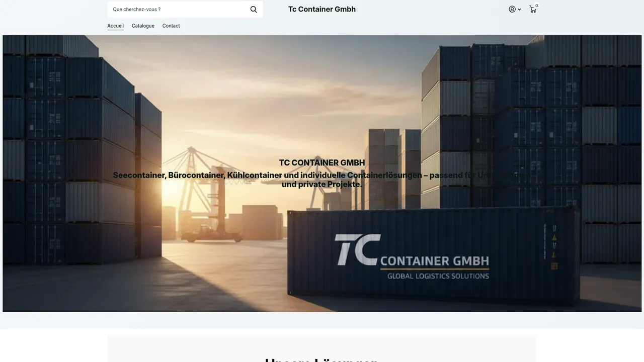The width and height of the screenshot is (644, 362).
Task: Click the TC Container GMBH logo on container
Action: pyautogui.click(x=412, y=256)
